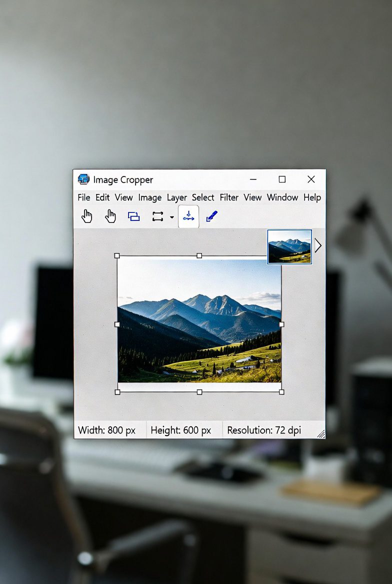This screenshot has width=392, height=584.
Task: Close the Image Cropper window
Action: pyautogui.click(x=311, y=179)
